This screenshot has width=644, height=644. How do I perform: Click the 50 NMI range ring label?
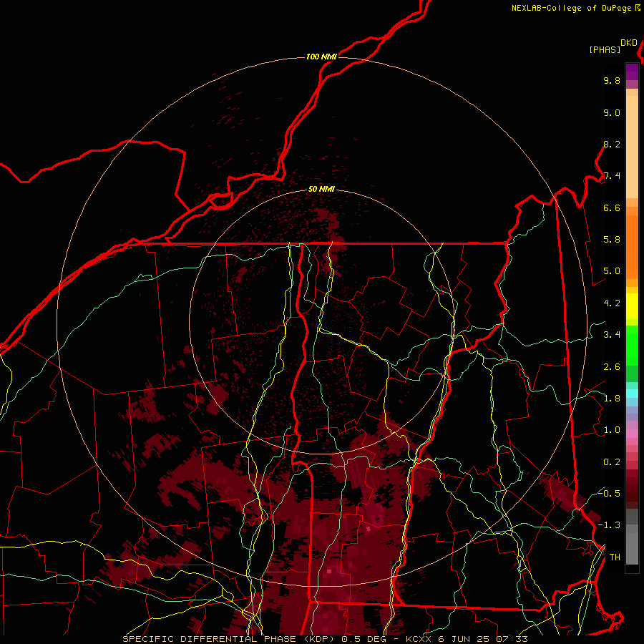click(321, 189)
